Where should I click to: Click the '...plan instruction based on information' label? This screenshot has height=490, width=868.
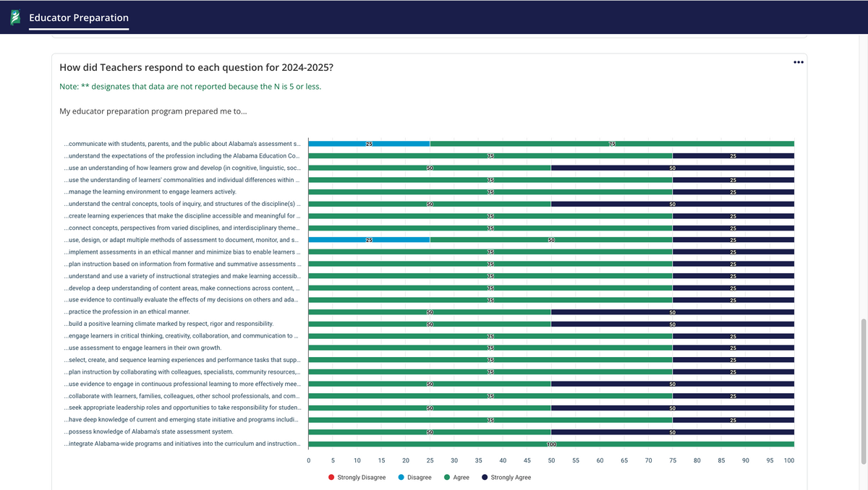[182, 264]
